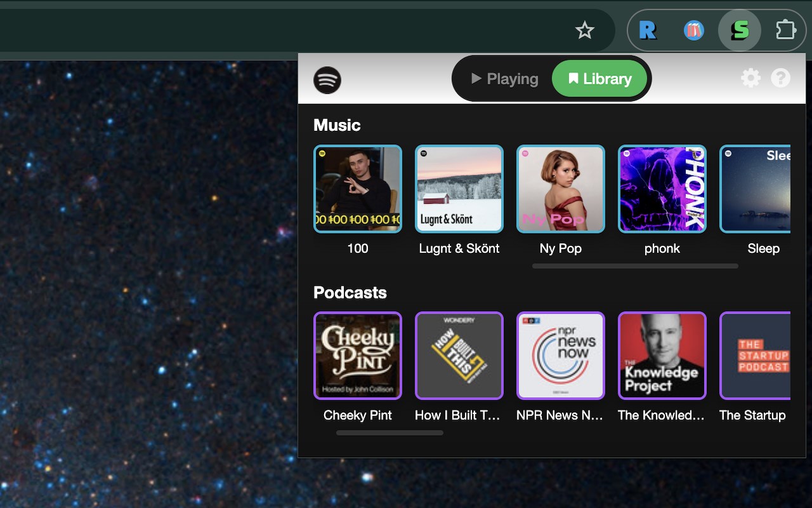Open The Knowledge Project podcast cover
Image resolution: width=812 pixels, height=508 pixels.
point(662,356)
